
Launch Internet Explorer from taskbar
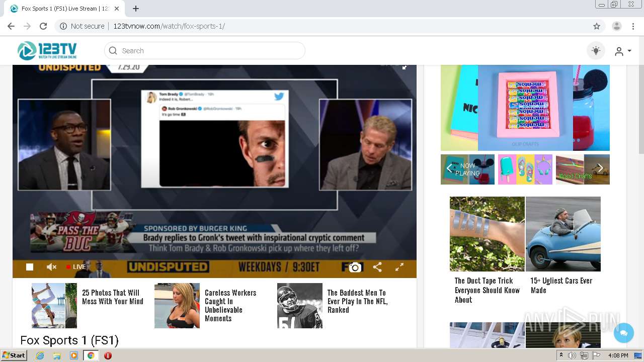[40, 355]
